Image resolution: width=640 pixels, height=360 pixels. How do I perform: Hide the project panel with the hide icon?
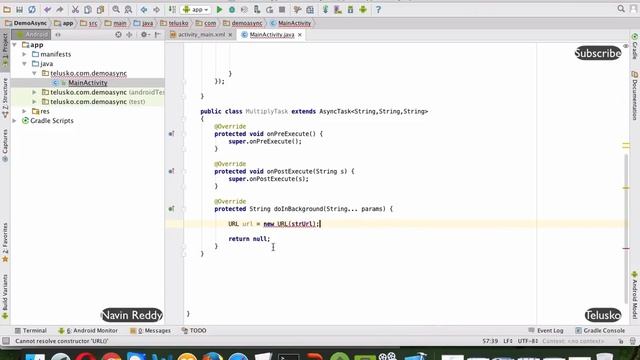coord(158,35)
